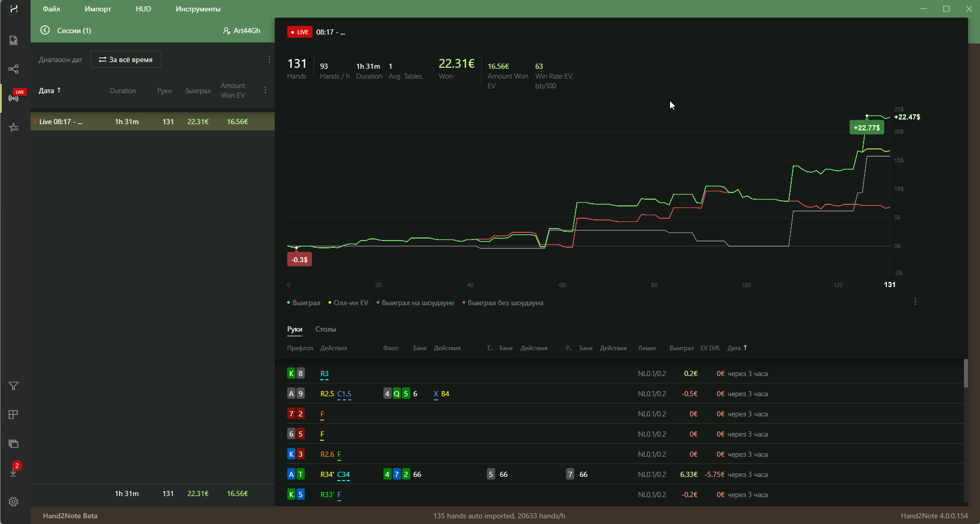
Task: Click the 'EV Diff.' column header
Action: point(710,348)
